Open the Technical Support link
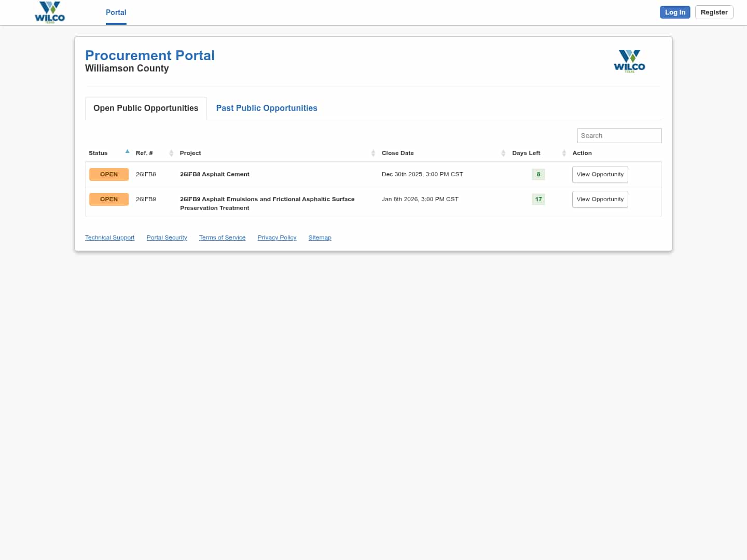747x560 pixels. pos(109,237)
